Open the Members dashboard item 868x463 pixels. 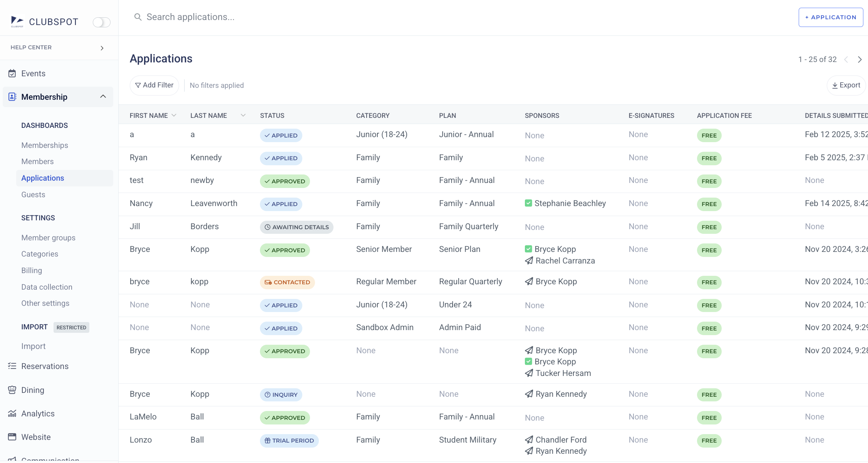[37, 161]
